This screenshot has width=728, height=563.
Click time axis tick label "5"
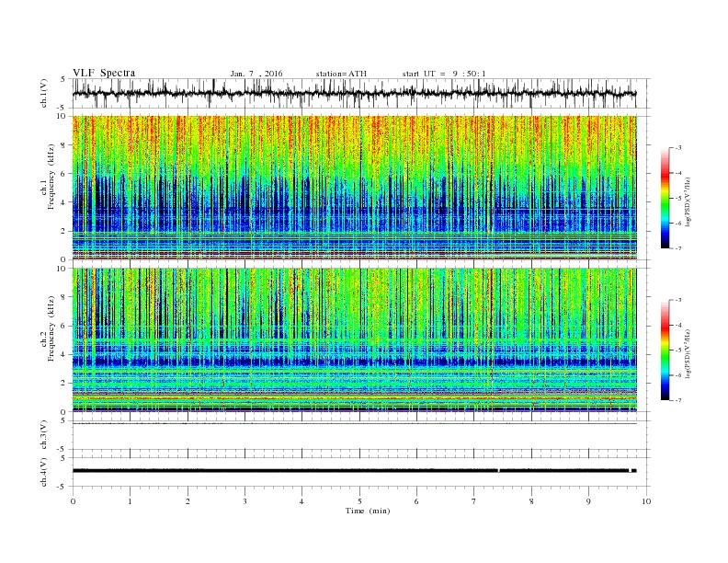(x=359, y=501)
